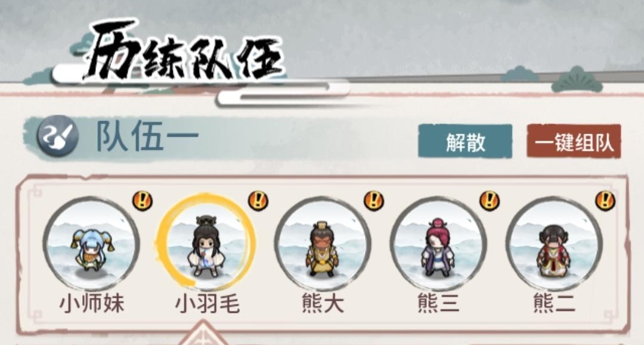Click the exclamation badge above 熊大

pos(374,201)
